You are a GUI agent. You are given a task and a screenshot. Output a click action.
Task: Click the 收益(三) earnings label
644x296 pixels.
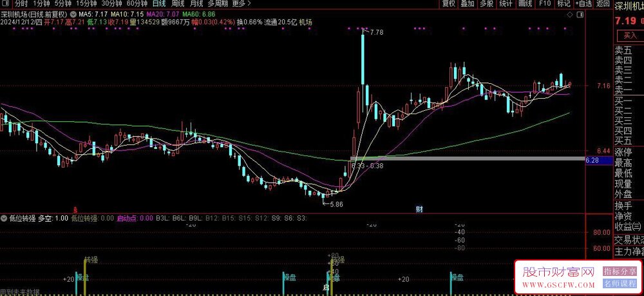(628, 226)
